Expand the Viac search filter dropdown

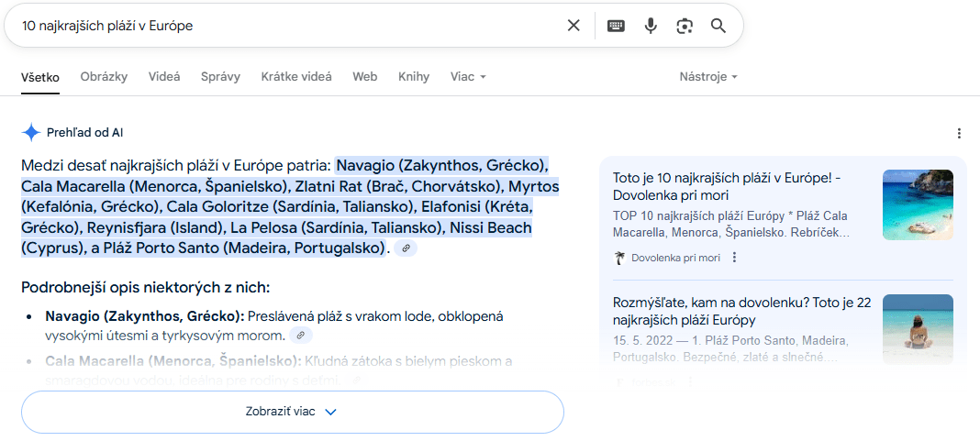pos(468,77)
